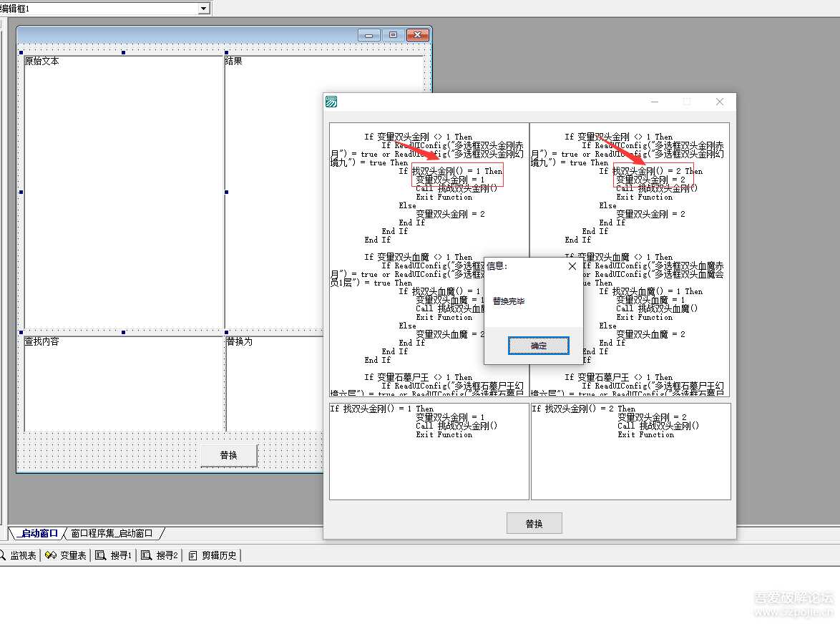840x624 pixels.
Task: Close the running program window
Action: (x=720, y=102)
